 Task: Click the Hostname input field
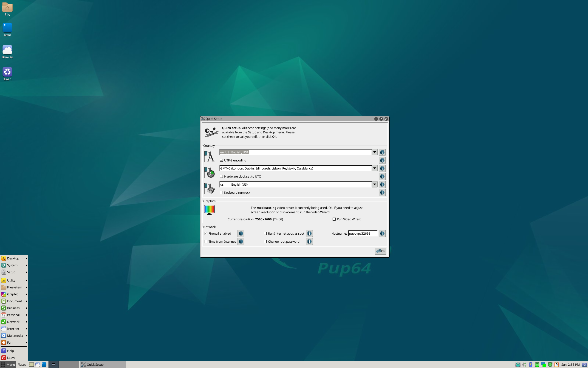[x=362, y=233]
